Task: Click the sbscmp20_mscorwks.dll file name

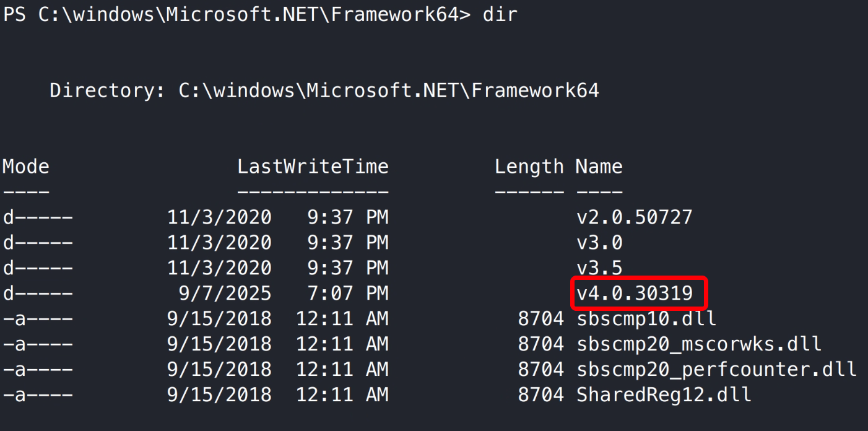Action: coord(699,344)
